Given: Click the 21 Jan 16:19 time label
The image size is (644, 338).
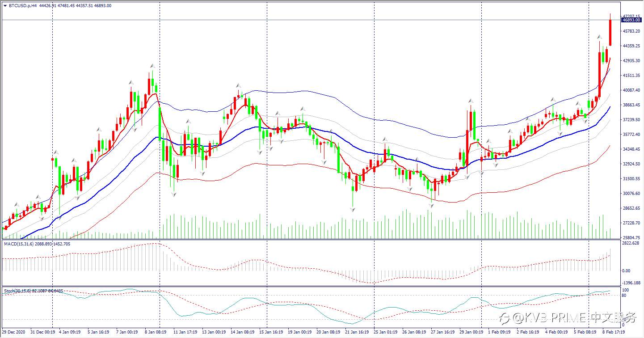Looking at the screenshot, I should [x=357, y=332].
